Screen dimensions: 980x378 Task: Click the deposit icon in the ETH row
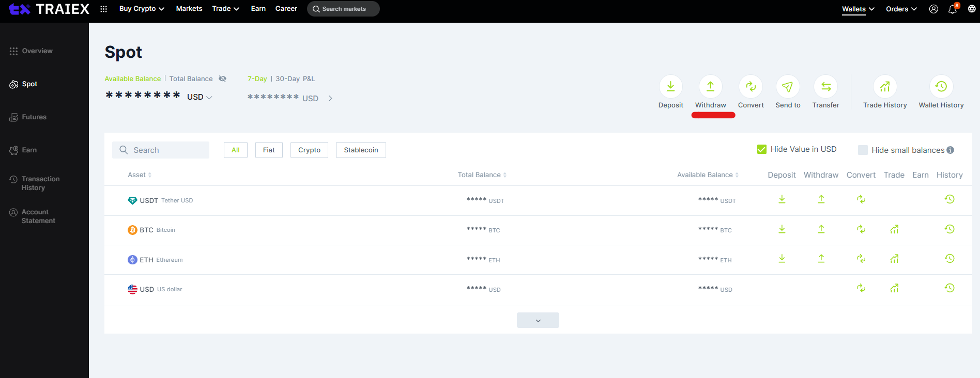(x=782, y=259)
